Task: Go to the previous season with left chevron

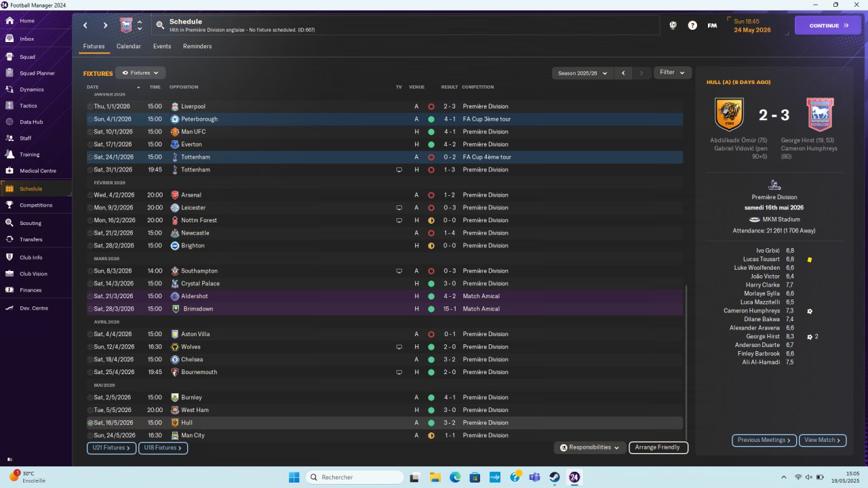Action: pyautogui.click(x=623, y=73)
